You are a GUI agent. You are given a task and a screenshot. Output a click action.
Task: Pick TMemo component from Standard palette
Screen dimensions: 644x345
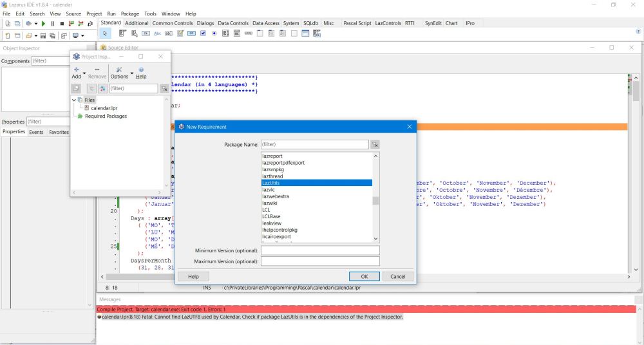(x=180, y=33)
